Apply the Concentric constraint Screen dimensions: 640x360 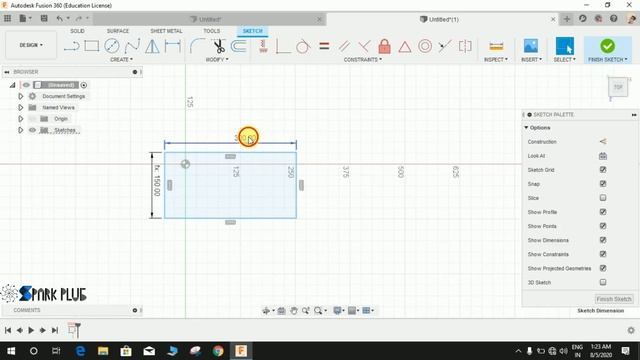pyautogui.click(x=425, y=46)
